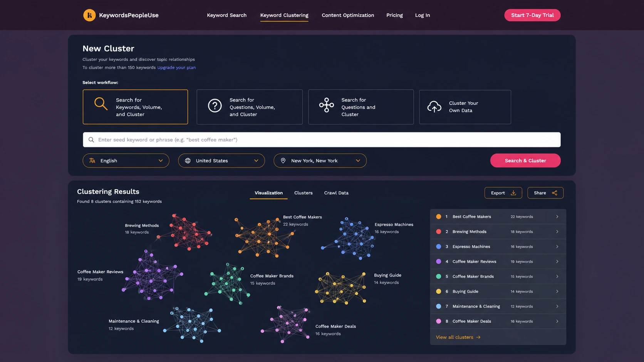Click the pink Coffee Maker Deals cluster graph

pos(286,324)
